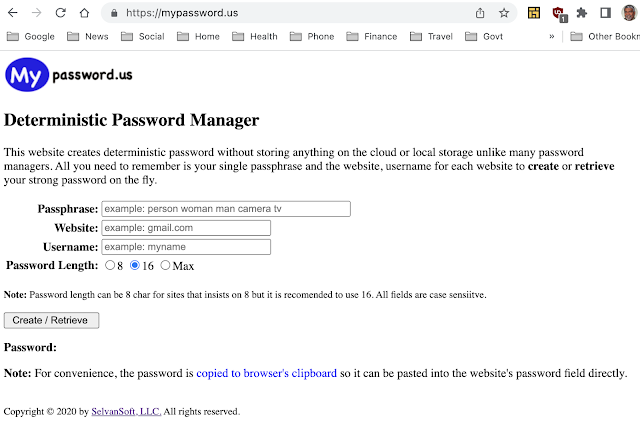
Task: Open the Home bookmarks folder
Action: click(x=198, y=36)
